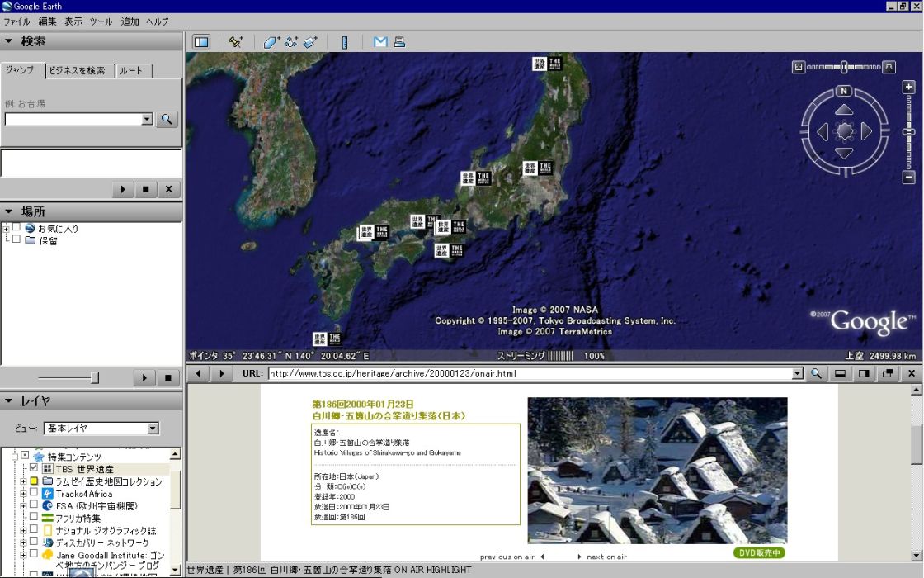Open the 表示 menu
This screenshot has height=578, width=924.
(73, 21)
